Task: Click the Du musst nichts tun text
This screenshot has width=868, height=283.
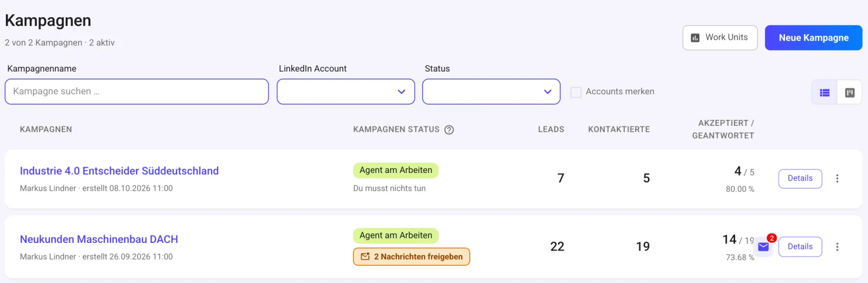Action: click(x=390, y=189)
